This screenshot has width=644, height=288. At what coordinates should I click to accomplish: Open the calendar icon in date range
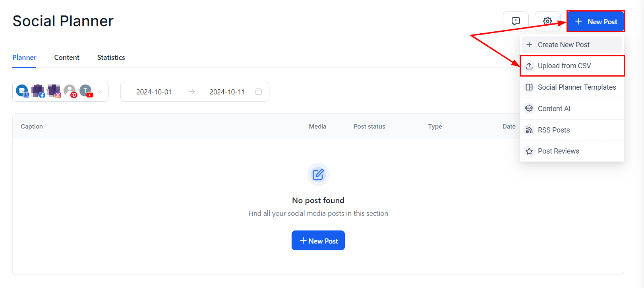258,92
